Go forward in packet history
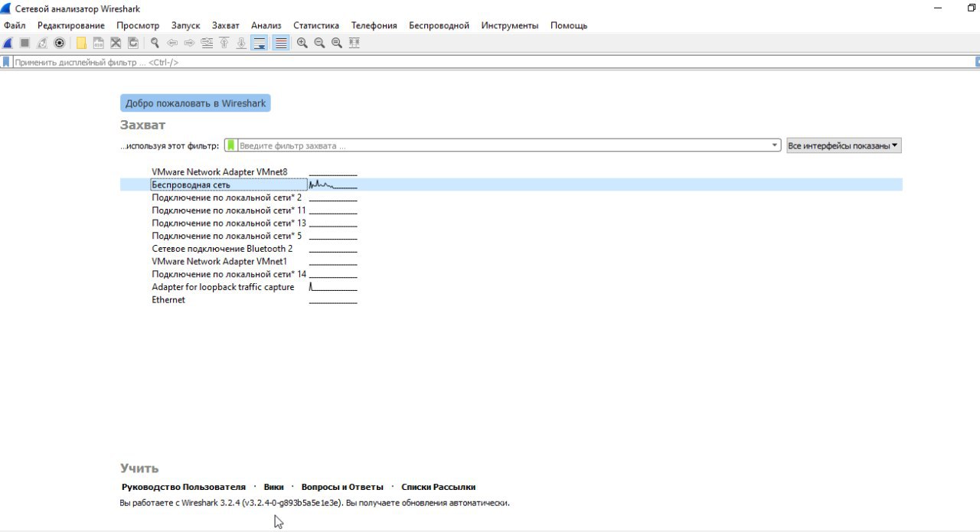Image resolution: width=980 pixels, height=532 pixels. point(189,43)
